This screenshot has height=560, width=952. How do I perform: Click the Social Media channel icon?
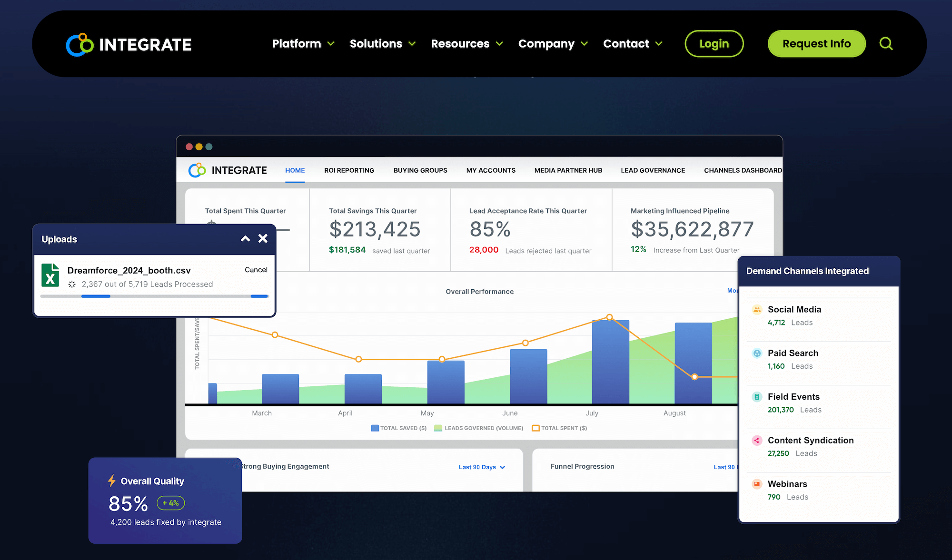pyautogui.click(x=757, y=309)
